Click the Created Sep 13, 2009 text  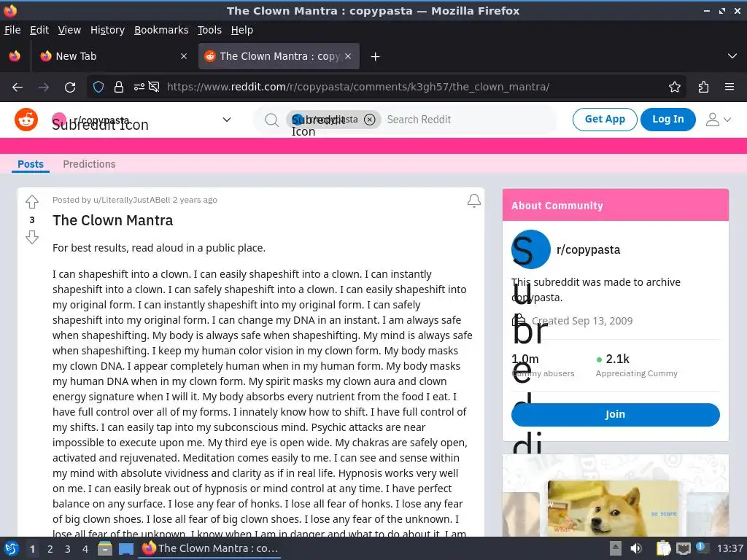(582, 321)
